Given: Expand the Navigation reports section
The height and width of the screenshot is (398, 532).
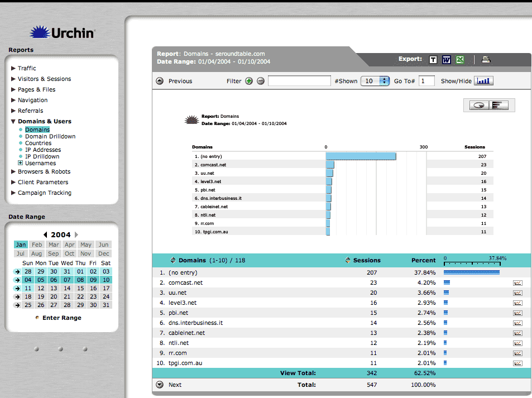Looking at the screenshot, I should pos(13,100).
